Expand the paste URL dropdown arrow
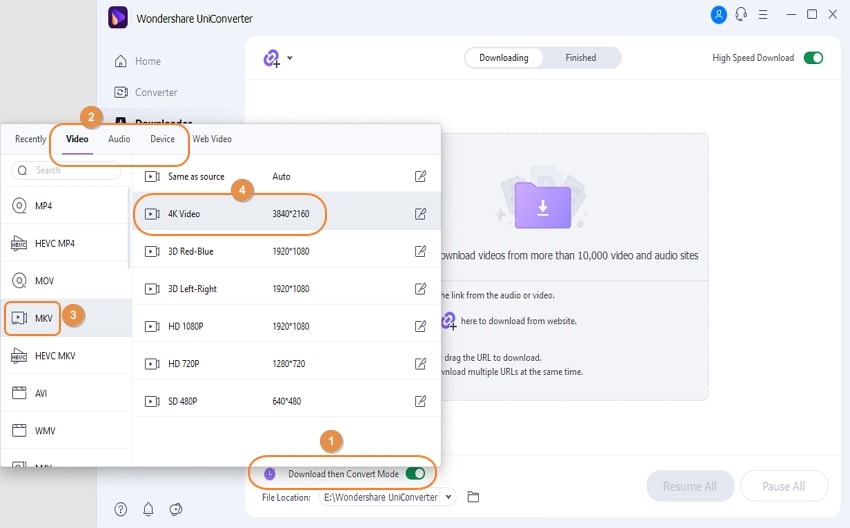 tap(290, 57)
